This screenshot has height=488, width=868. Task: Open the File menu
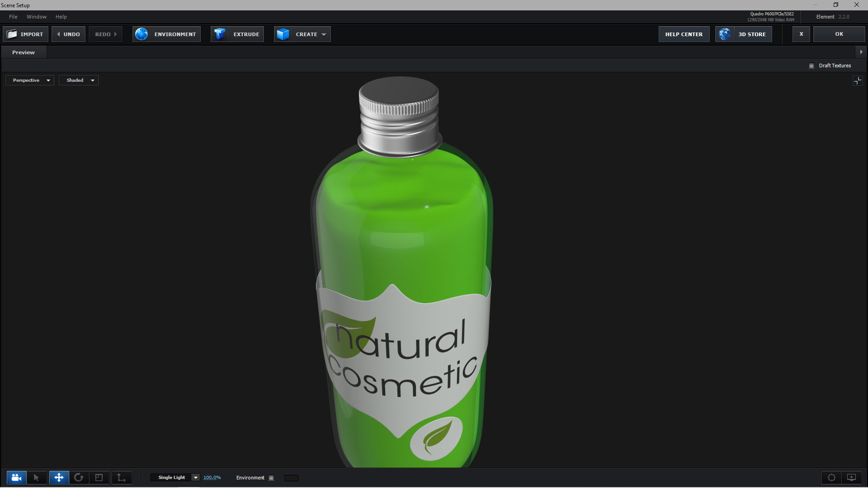click(x=13, y=17)
